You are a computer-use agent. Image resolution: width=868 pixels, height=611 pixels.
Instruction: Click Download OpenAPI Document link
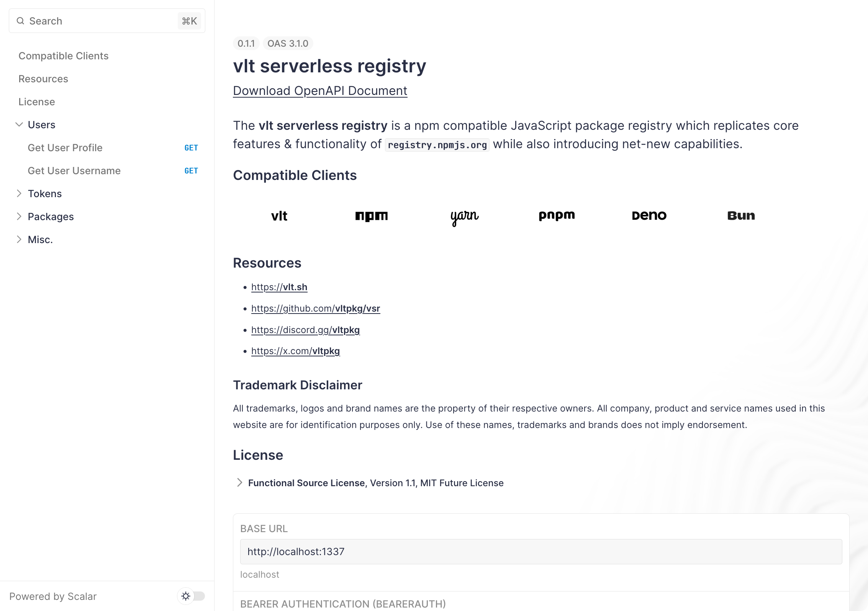coord(320,91)
